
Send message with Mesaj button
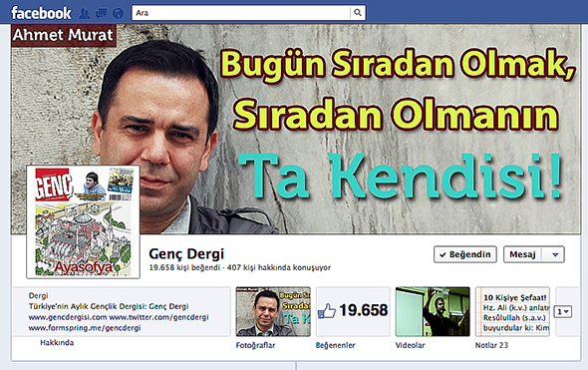click(x=522, y=254)
